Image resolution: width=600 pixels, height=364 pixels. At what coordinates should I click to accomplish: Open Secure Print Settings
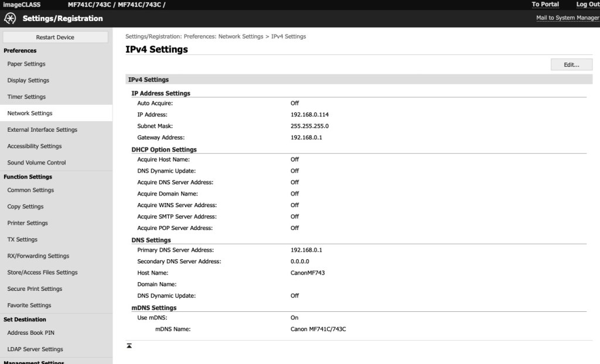pyautogui.click(x=35, y=289)
